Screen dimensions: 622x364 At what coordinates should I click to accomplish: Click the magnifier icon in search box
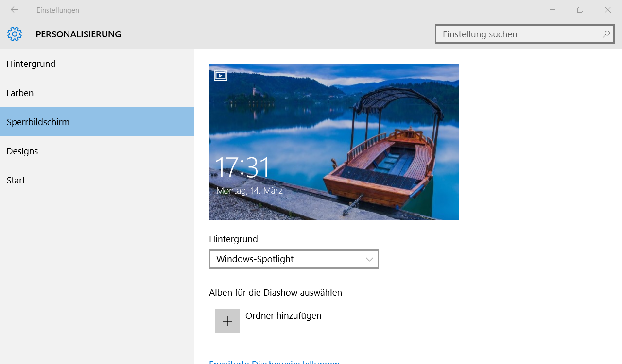(x=605, y=34)
